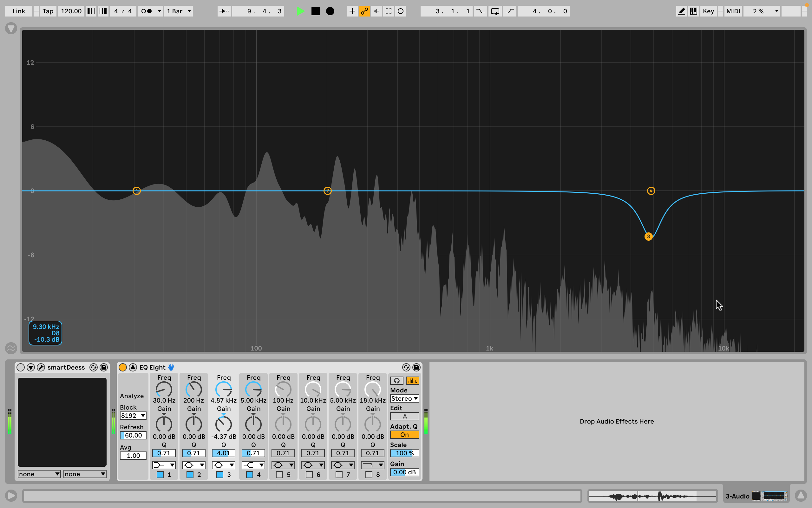The image size is (812, 508).
Task: Toggle the Follow playback arrow icon
Action: pos(224,11)
